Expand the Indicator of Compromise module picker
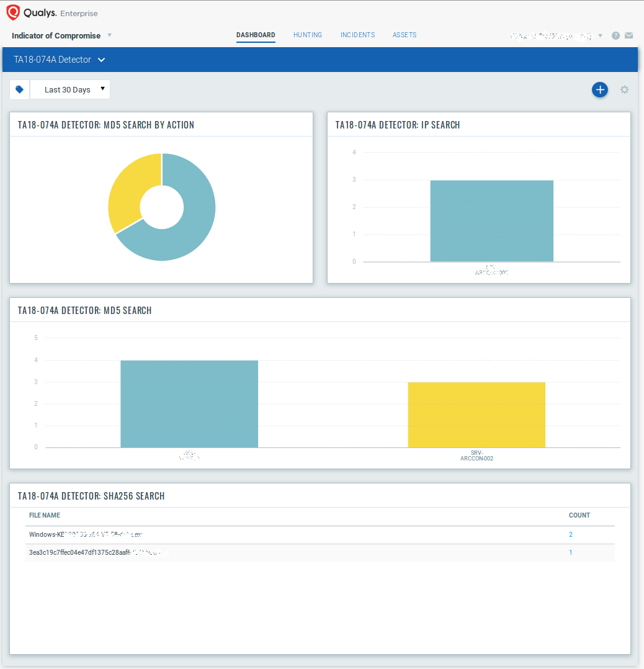Screen dimensions: 644x669 point(109,35)
